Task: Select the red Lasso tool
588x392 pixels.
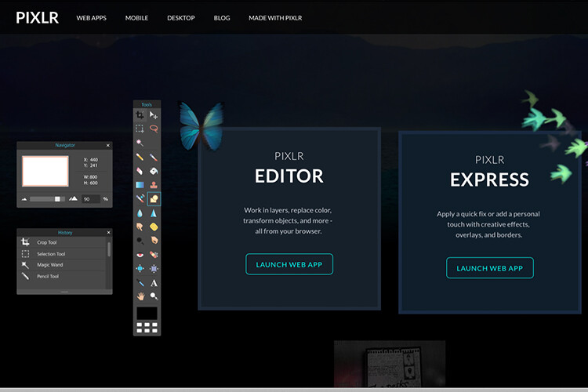Action: click(x=154, y=129)
